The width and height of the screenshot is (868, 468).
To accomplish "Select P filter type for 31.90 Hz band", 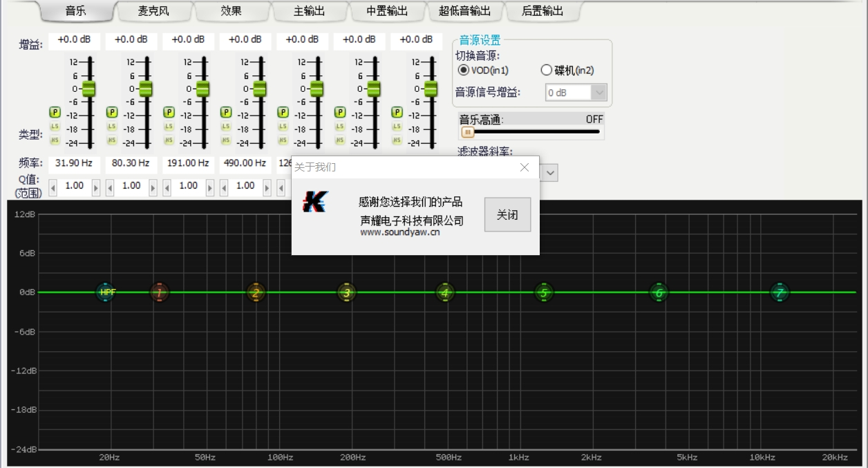I will [55, 112].
